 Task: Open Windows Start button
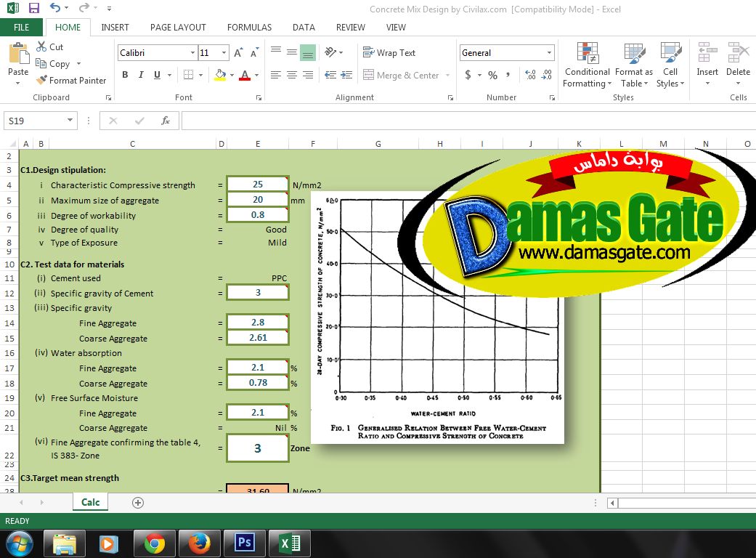[x=20, y=543]
